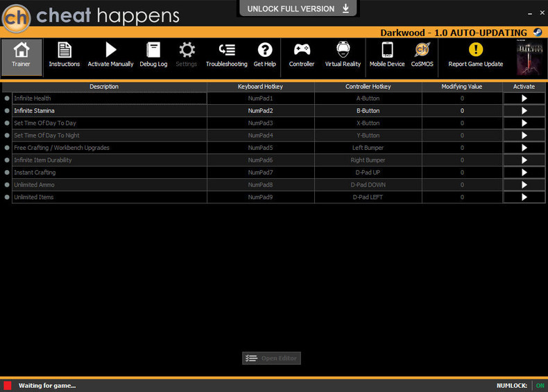548x392 pixels.
Task: Open the Instructions document icon
Action: [65, 50]
